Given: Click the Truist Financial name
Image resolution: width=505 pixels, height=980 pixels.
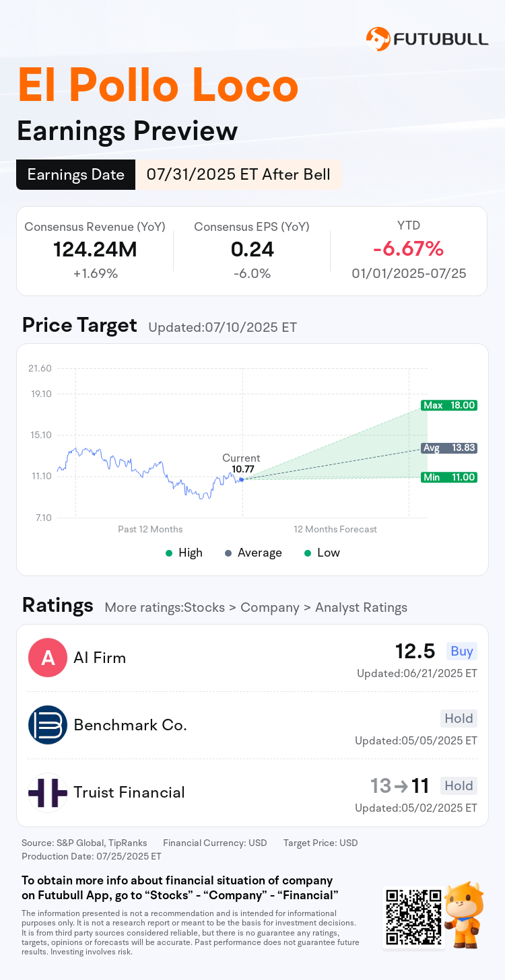Looking at the screenshot, I should pyautogui.click(x=129, y=792).
